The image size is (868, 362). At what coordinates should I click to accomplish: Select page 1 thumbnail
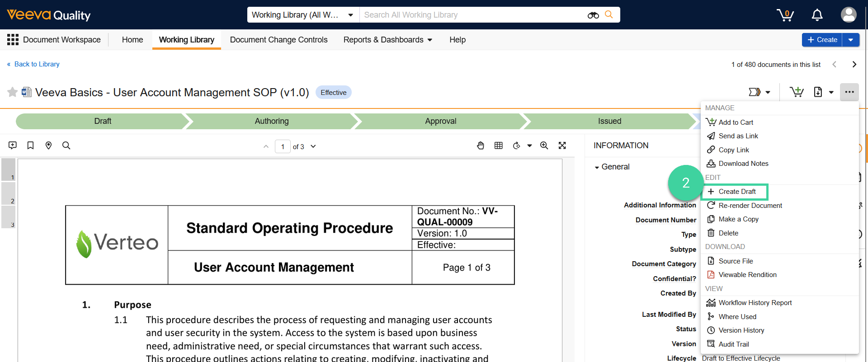(x=8, y=170)
